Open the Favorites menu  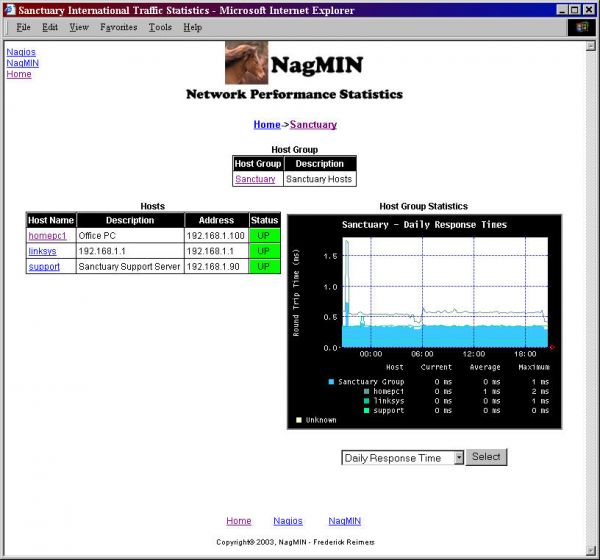coord(118,27)
